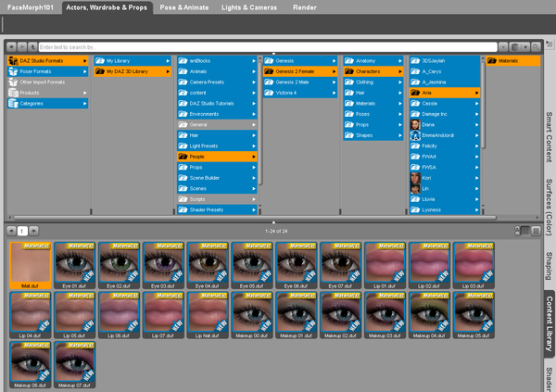Switch to large thumbnail view icon

(525, 231)
